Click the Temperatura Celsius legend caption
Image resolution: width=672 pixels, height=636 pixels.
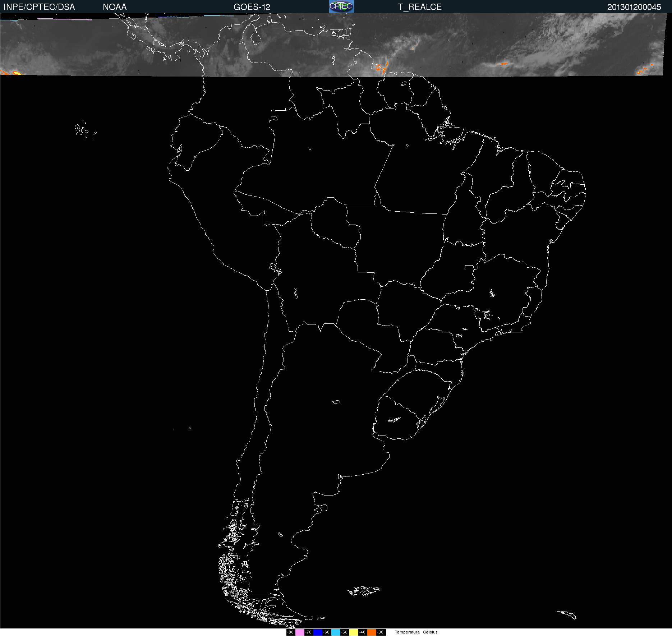coord(416,632)
